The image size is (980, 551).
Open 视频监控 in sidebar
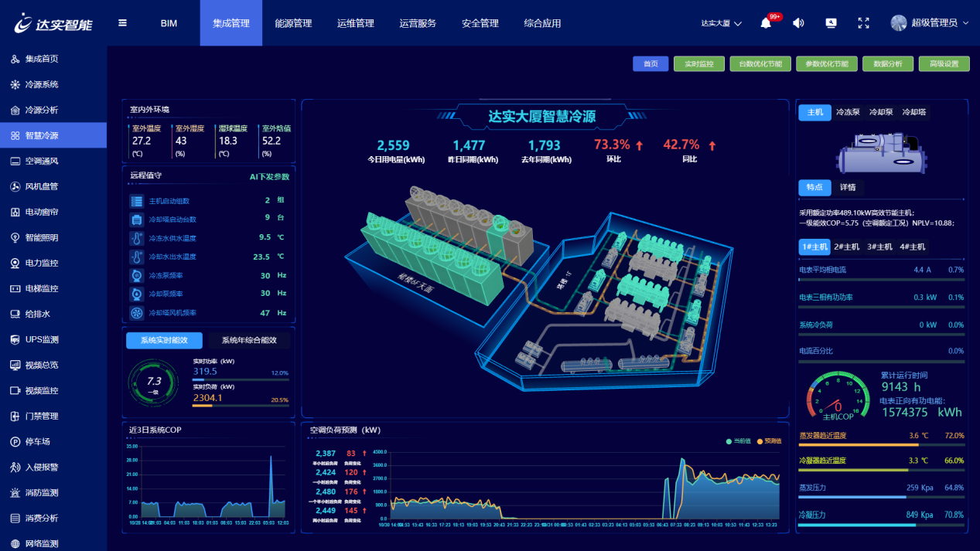click(53, 390)
